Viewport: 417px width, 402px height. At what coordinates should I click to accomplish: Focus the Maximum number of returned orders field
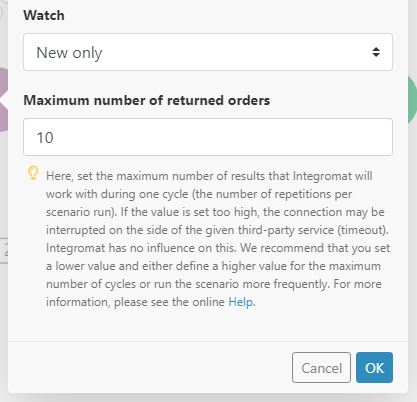pos(208,137)
